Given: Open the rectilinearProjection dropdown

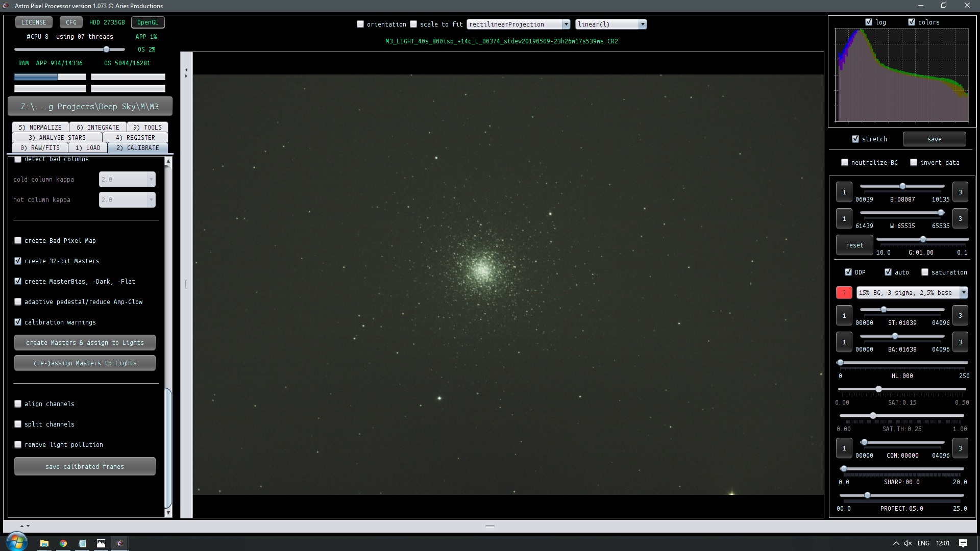Looking at the screenshot, I should coord(519,24).
